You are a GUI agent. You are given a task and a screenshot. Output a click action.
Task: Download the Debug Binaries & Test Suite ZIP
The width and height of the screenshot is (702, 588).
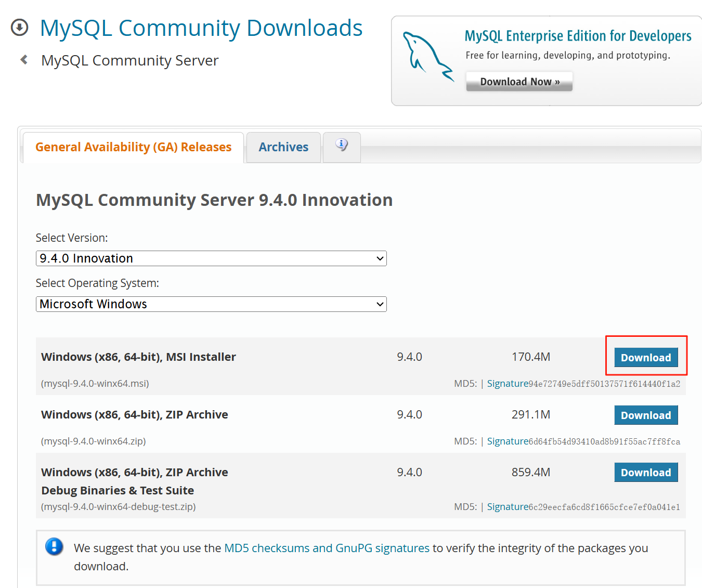(646, 472)
